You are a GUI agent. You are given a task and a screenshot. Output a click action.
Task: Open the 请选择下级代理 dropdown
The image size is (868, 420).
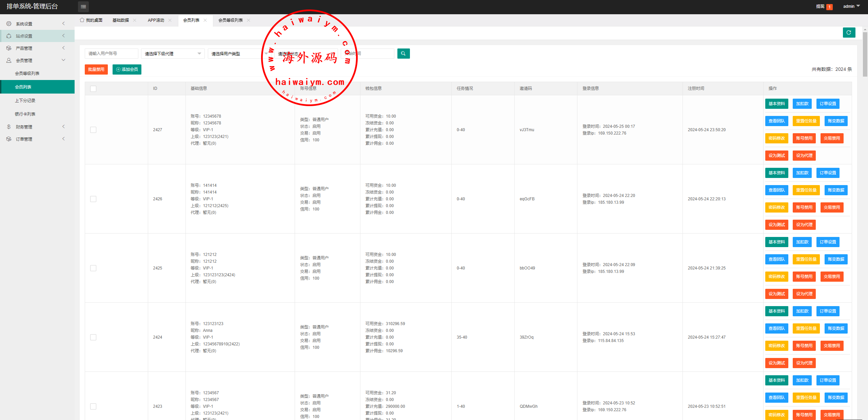pyautogui.click(x=173, y=54)
